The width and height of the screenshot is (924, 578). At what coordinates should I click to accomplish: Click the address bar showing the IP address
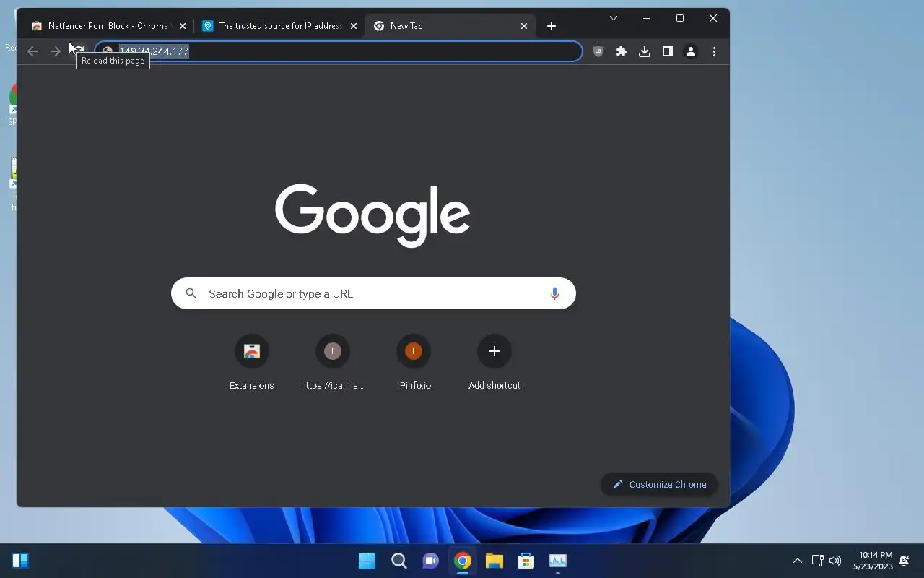coord(338,51)
